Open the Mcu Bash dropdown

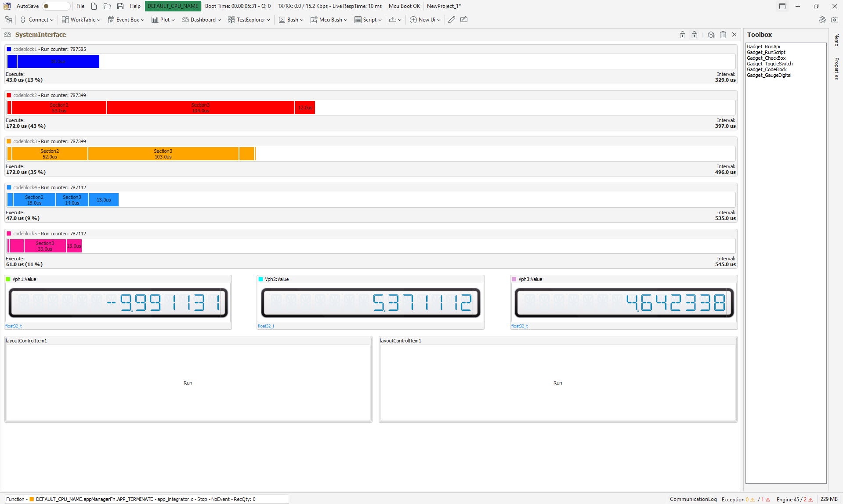coord(329,20)
